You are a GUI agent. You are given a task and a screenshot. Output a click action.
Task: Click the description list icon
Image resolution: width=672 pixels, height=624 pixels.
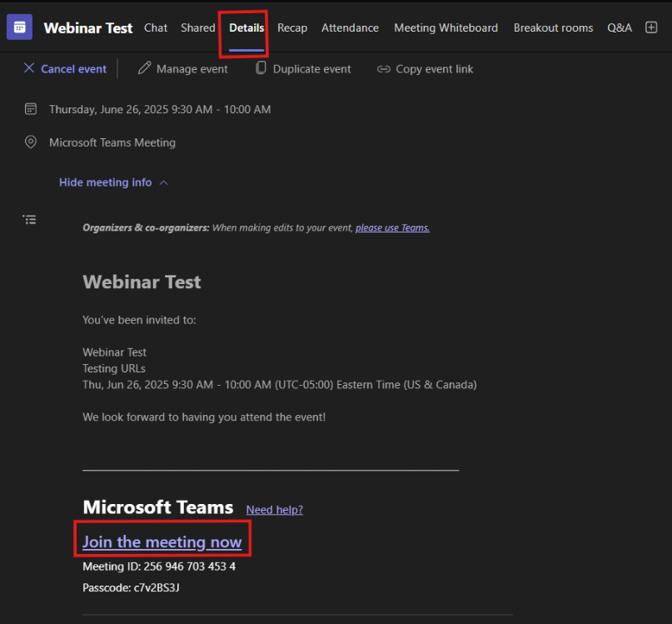30,220
